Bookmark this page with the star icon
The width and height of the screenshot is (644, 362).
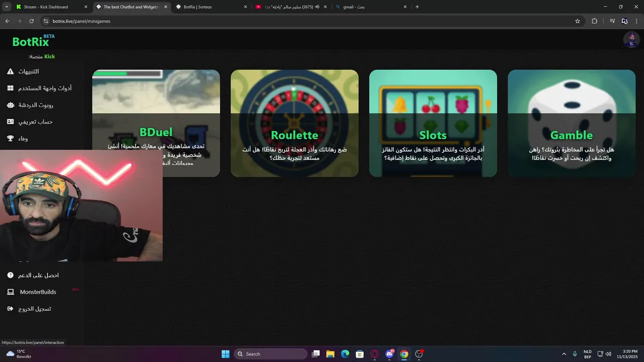click(578, 21)
